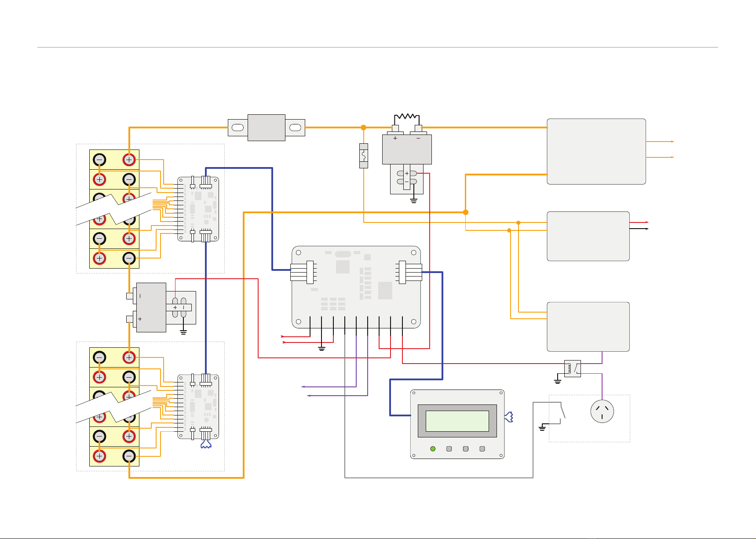Click the zigzag precharge resistor symbol
Viewport: 756px width, 539px height.
[x=407, y=117]
